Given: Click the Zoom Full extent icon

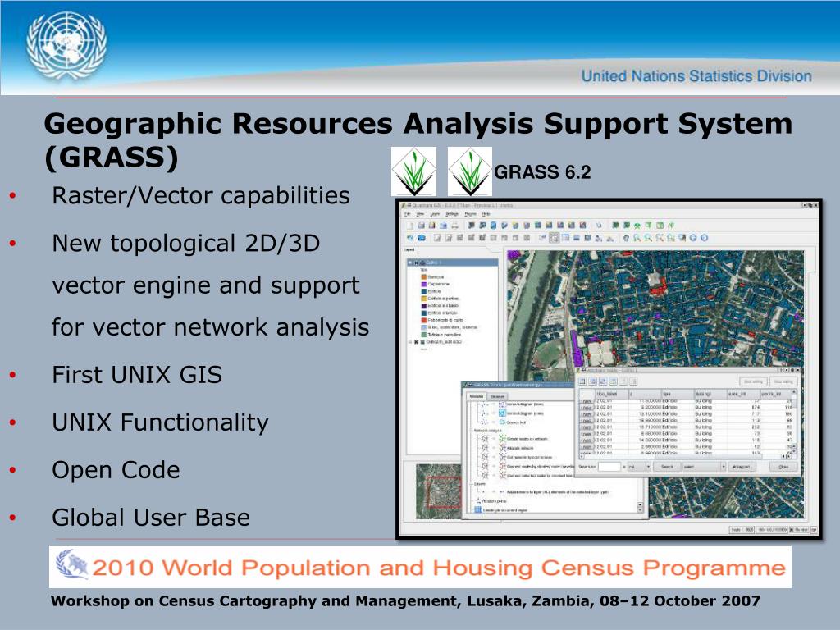Looking at the screenshot, I should tap(660, 238).
